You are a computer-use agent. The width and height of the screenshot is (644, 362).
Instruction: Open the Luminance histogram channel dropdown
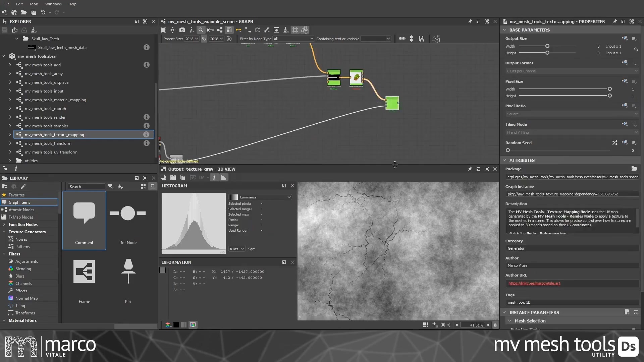pyautogui.click(x=260, y=197)
